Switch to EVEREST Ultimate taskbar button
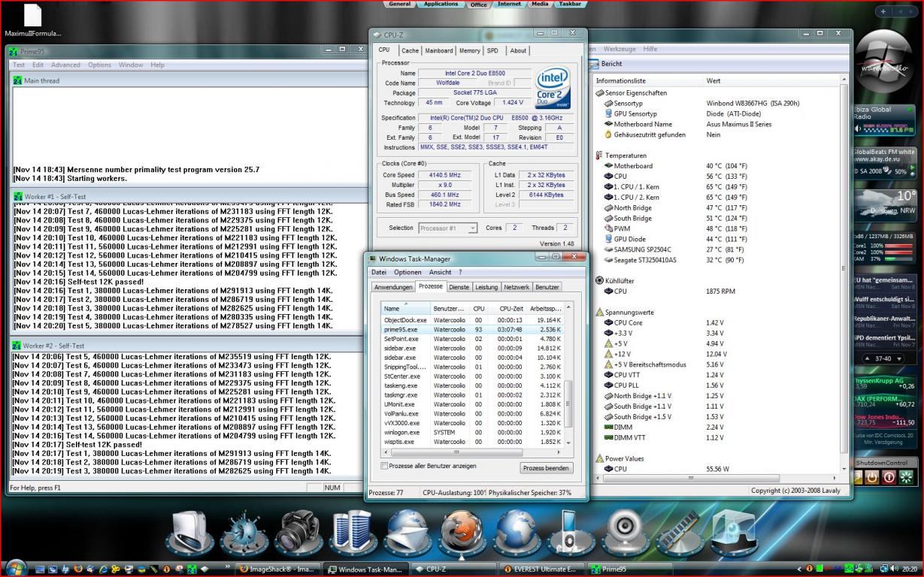 [x=543, y=569]
